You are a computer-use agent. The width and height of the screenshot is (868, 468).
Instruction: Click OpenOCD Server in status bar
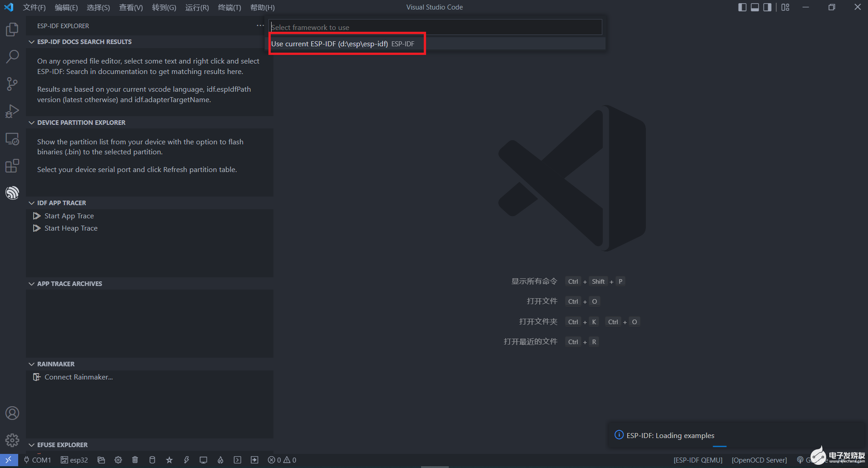[759, 460]
